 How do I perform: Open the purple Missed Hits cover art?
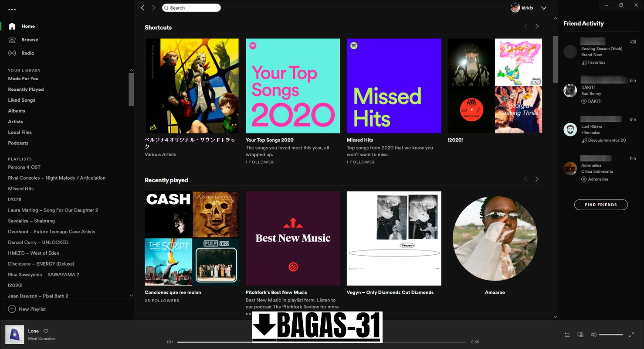coord(394,86)
